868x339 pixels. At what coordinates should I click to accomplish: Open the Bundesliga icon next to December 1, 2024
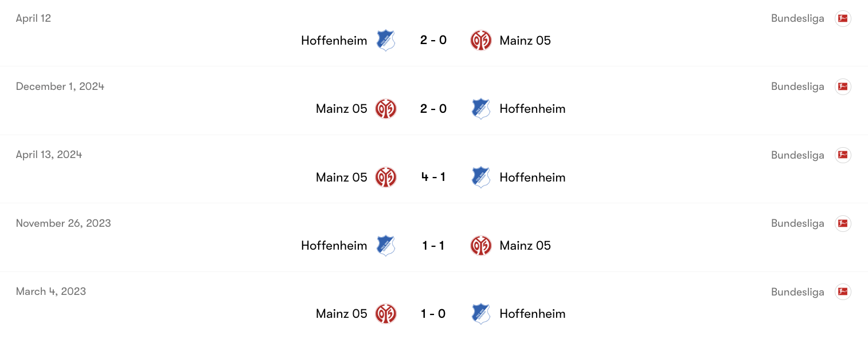coord(843,86)
